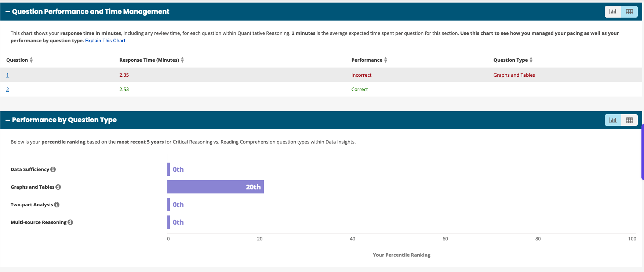
Task: Sort the table by Question column
Action: tap(31, 60)
